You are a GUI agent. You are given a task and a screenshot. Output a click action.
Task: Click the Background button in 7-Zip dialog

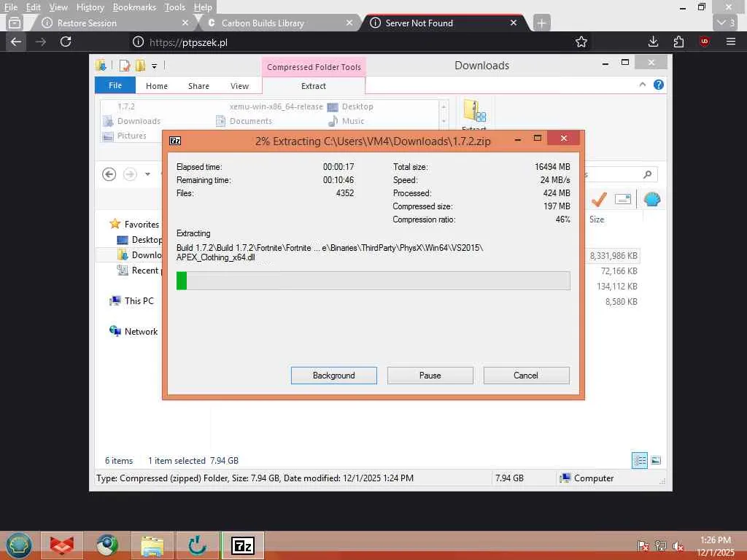(333, 376)
